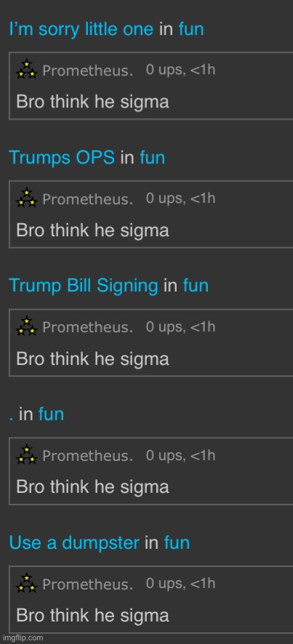Go to "fun" stream next to Use a dumpster
293x644 pixels.
click(177, 542)
